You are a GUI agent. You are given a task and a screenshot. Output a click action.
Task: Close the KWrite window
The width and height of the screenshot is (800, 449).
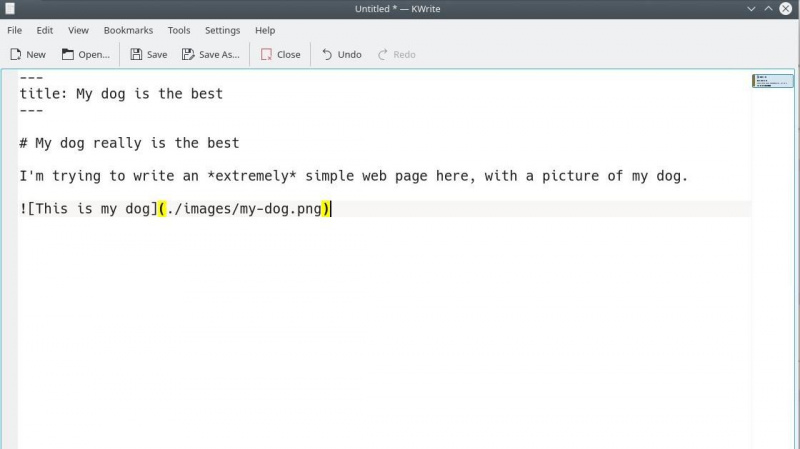[x=786, y=9]
